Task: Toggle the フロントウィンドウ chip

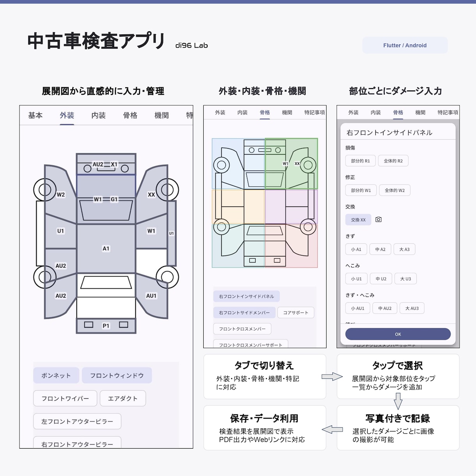Action: (117, 375)
